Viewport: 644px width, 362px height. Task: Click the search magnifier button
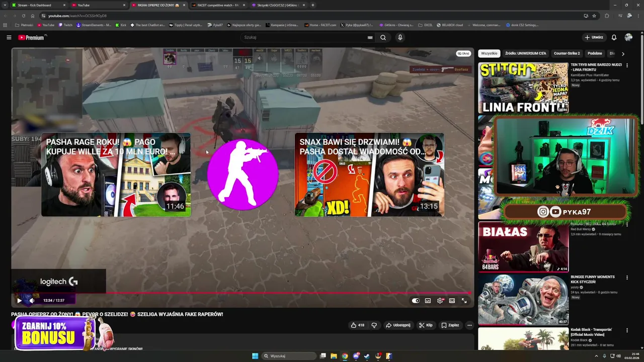(x=383, y=37)
